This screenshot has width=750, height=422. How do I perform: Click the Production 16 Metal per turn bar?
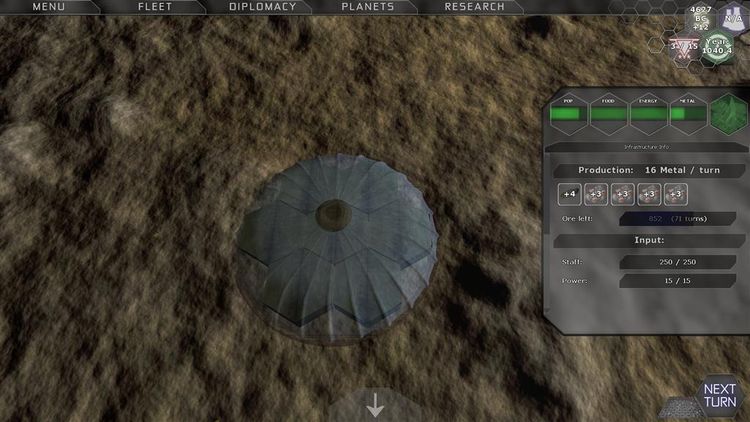click(x=649, y=170)
